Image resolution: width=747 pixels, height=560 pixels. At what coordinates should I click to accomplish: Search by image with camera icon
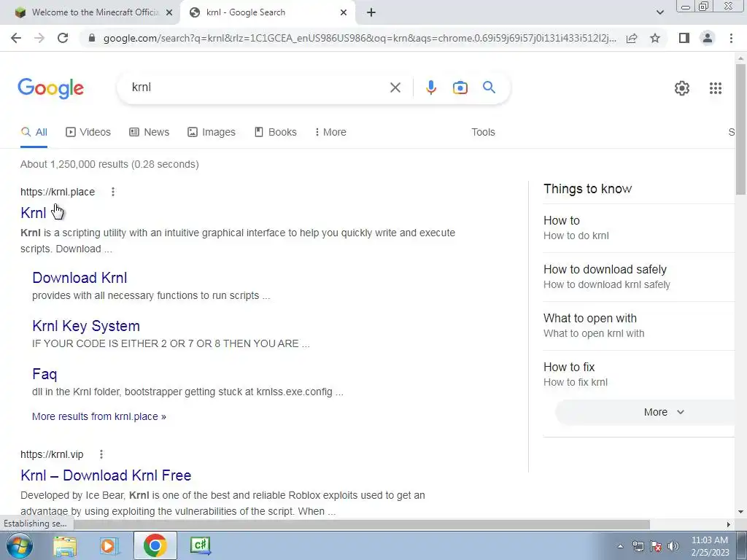click(460, 87)
